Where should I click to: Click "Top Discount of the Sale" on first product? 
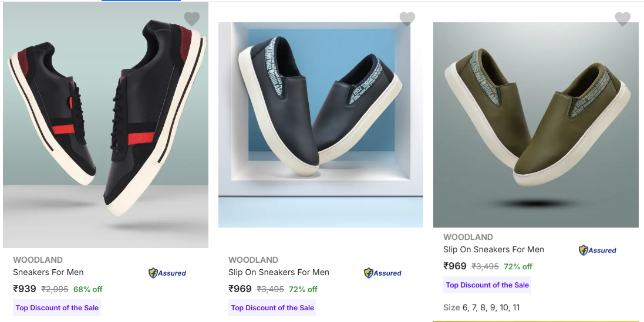[x=58, y=308]
